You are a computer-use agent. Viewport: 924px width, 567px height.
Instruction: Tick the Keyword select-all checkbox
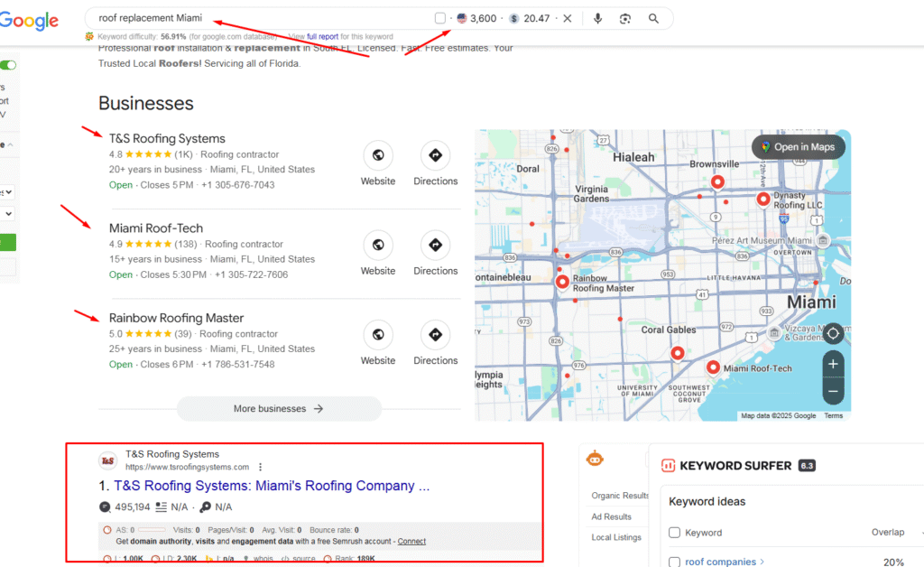tap(675, 533)
